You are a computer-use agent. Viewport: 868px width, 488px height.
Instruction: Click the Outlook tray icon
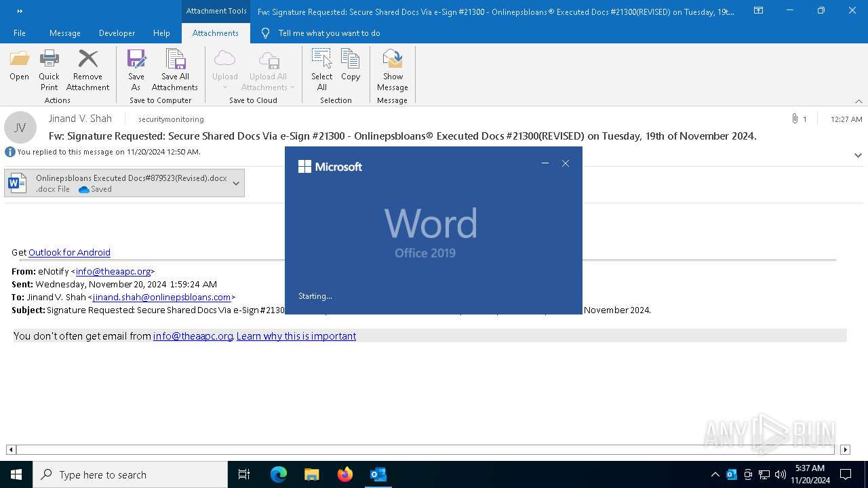(732, 474)
